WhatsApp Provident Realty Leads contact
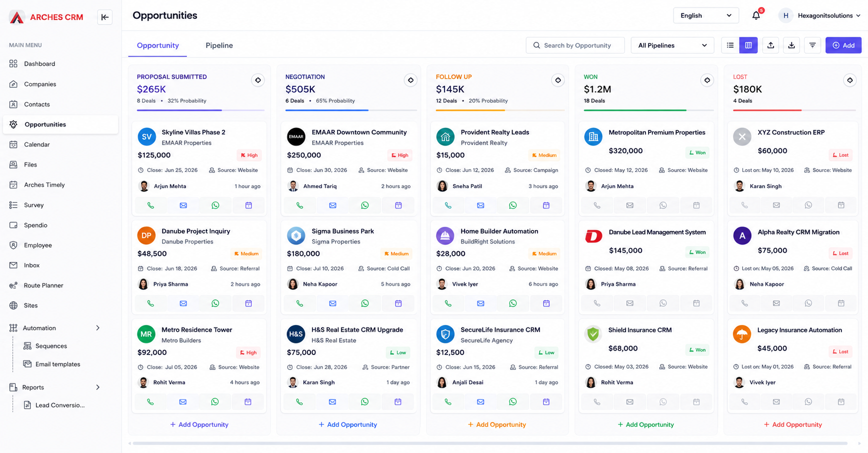868x453 pixels. pyautogui.click(x=513, y=205)
